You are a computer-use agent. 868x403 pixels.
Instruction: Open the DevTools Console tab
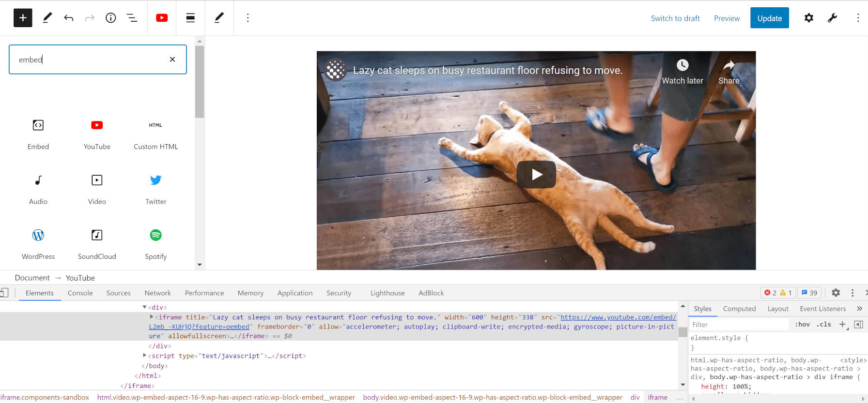tap(80, 293)
